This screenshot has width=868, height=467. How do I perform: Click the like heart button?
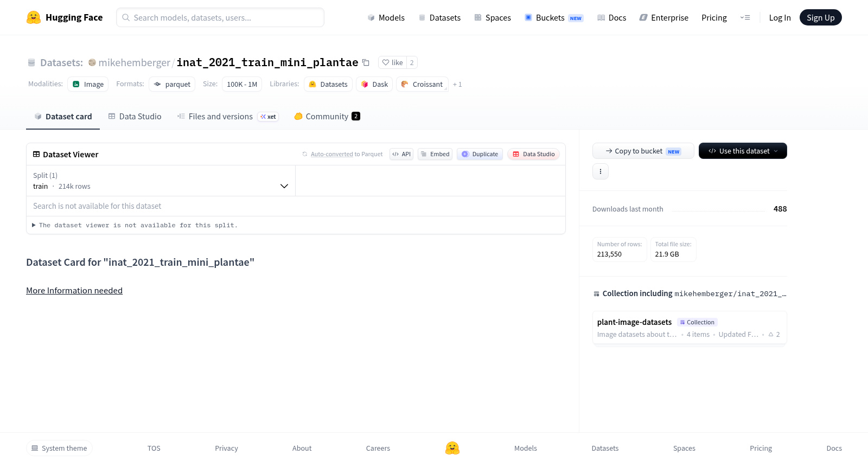coord(392,62)
